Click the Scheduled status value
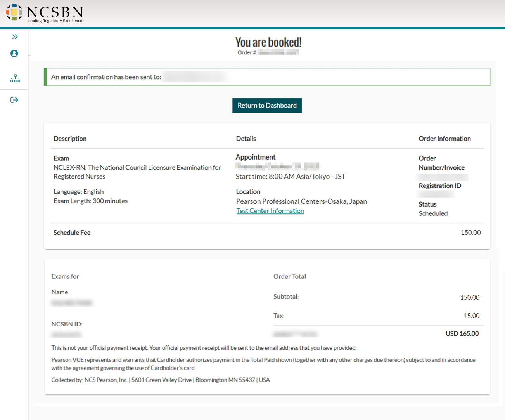Screen dimensions: 505x420 [433, 213]
